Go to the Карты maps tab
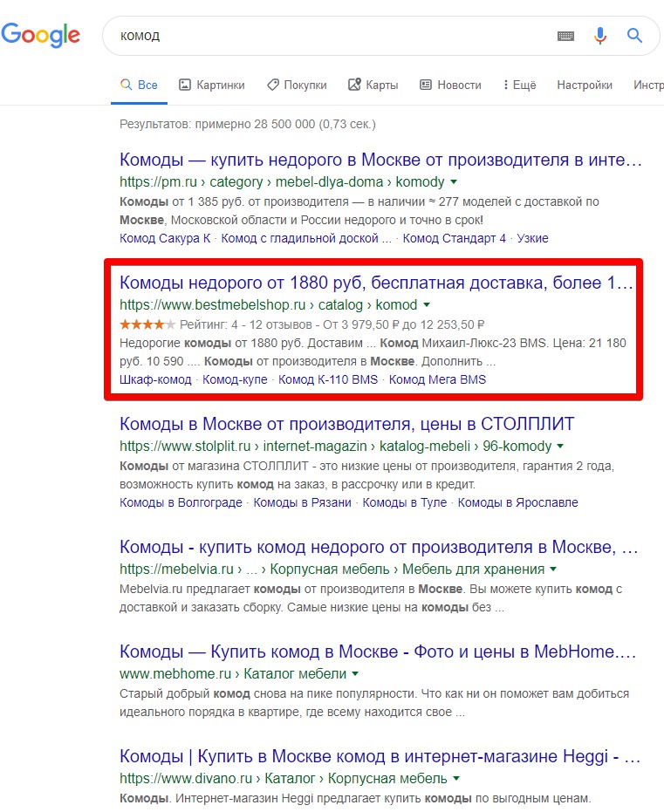Image resolution: width=664 pixels, height=812 pixels. coord(373,85)
